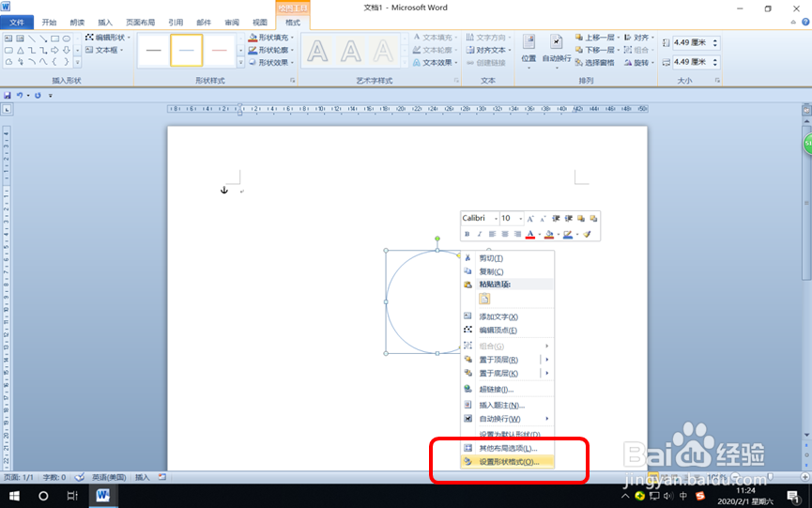Viewport: 812px width, 508px height.
Task: Open 文本效果 dropdown
Action: (x=435, y=63)
